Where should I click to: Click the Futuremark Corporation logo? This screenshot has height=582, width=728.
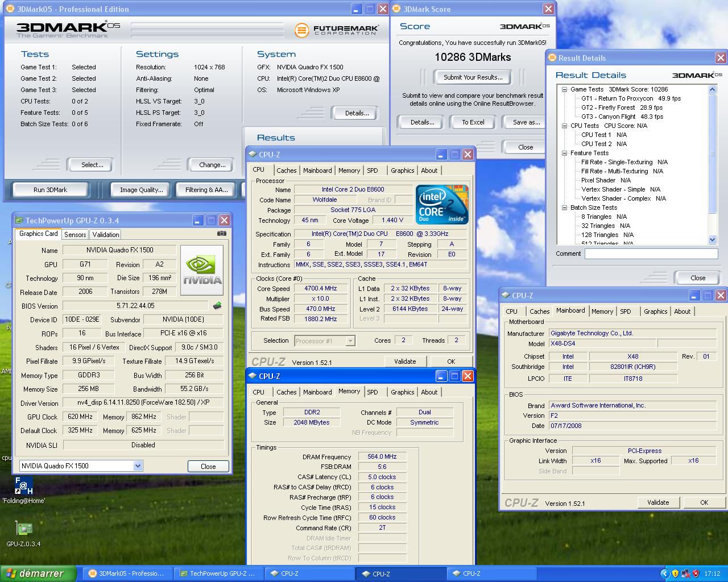pyautogui.click(x=336, y=30)
